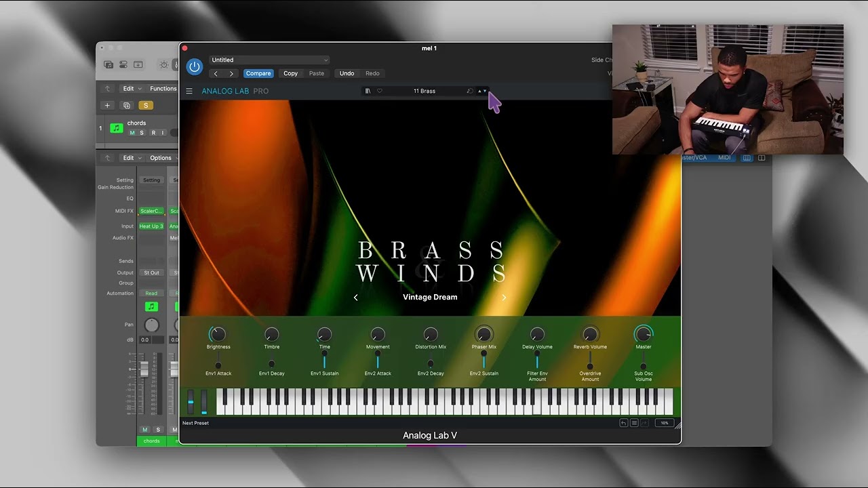Go to previous plugin setting arrow
The height and width of the screenshot is (488, 868).
click(216, 73)
